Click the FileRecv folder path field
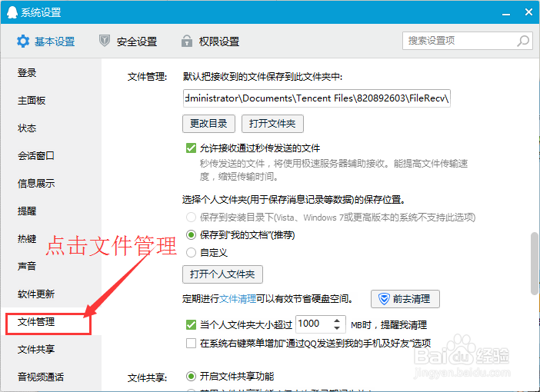 (316, 98)
